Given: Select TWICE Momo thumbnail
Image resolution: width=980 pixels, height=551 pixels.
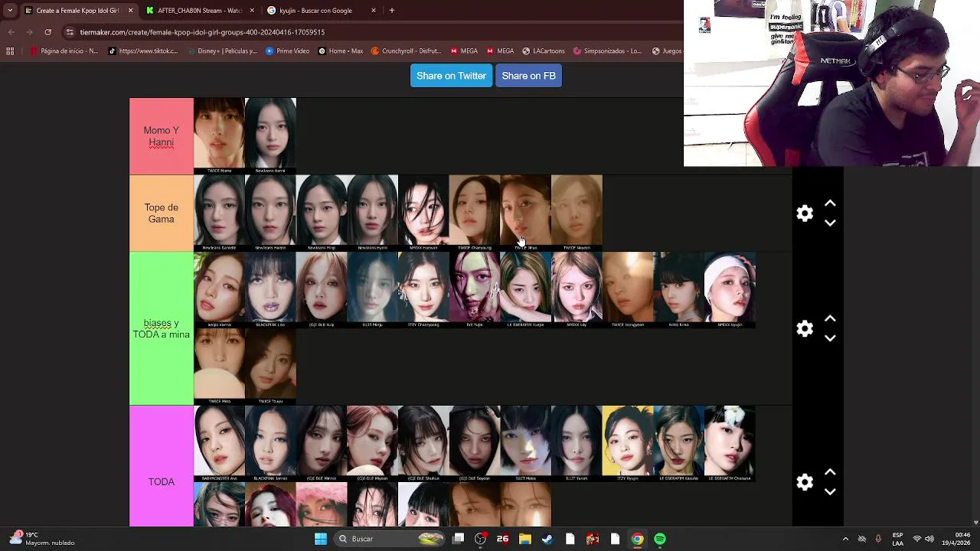Looking at the screenshot, I should pos(219,135).
